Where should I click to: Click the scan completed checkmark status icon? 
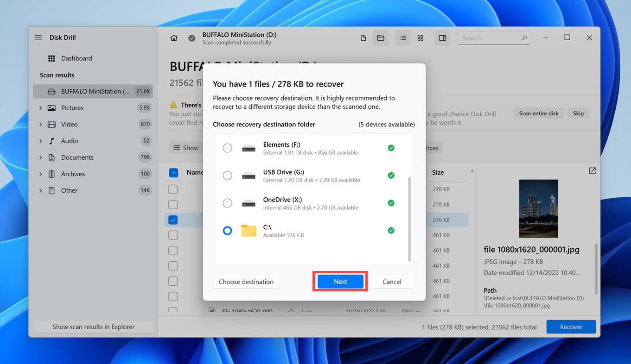coord(191,38)
